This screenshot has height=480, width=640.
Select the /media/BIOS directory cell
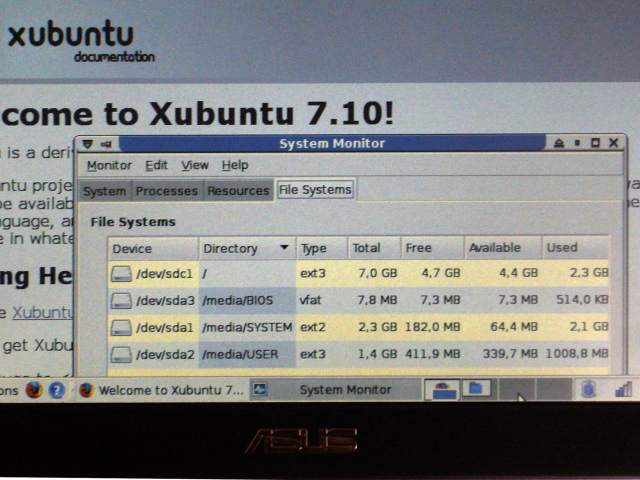247,300
